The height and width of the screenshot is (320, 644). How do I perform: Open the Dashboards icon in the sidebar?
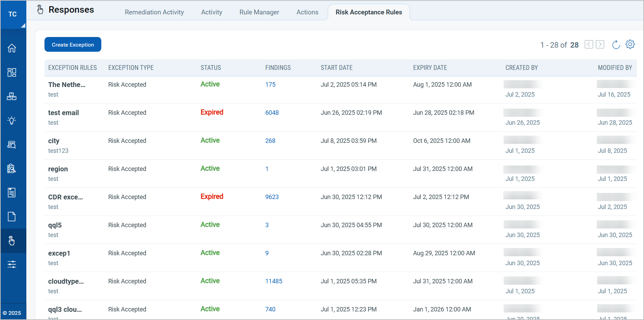pos(12,72)
